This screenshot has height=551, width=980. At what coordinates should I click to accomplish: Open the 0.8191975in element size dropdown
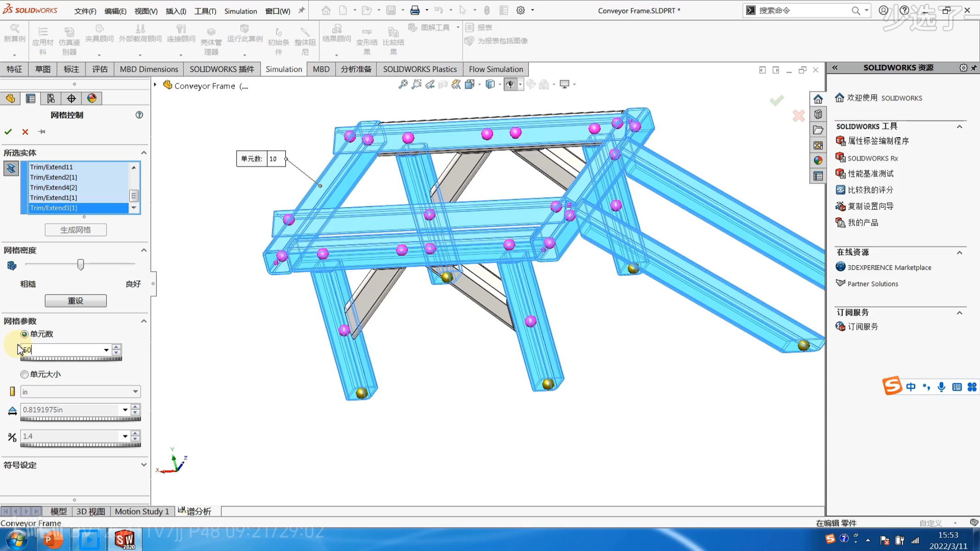[125, 410]
